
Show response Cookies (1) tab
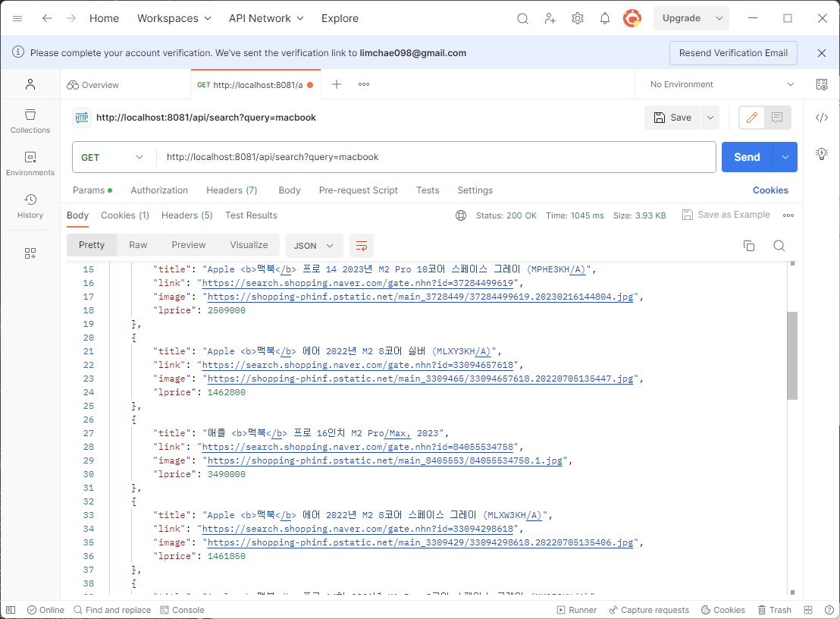[x=125, y=215]
